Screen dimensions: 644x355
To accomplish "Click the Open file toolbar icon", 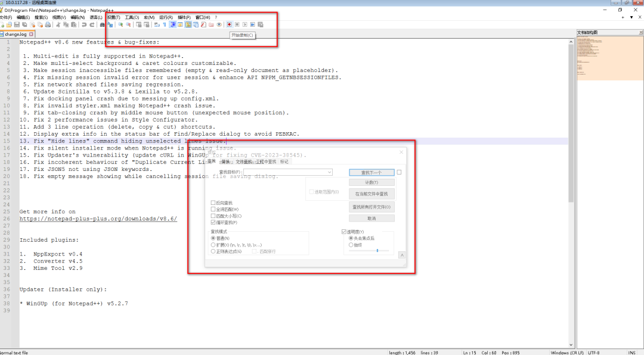I will 9,24.
